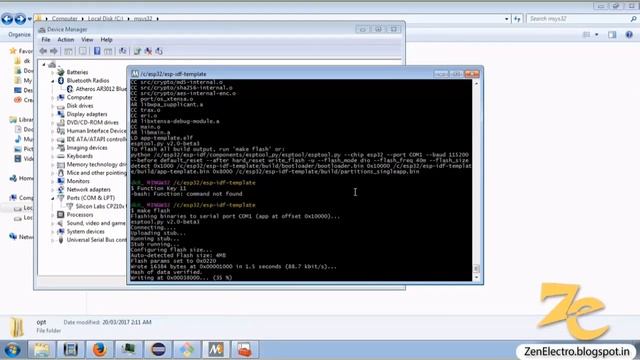Open the Action menu in Device Manager
Screen dimensions: 640x360
[x=65, y=40]
